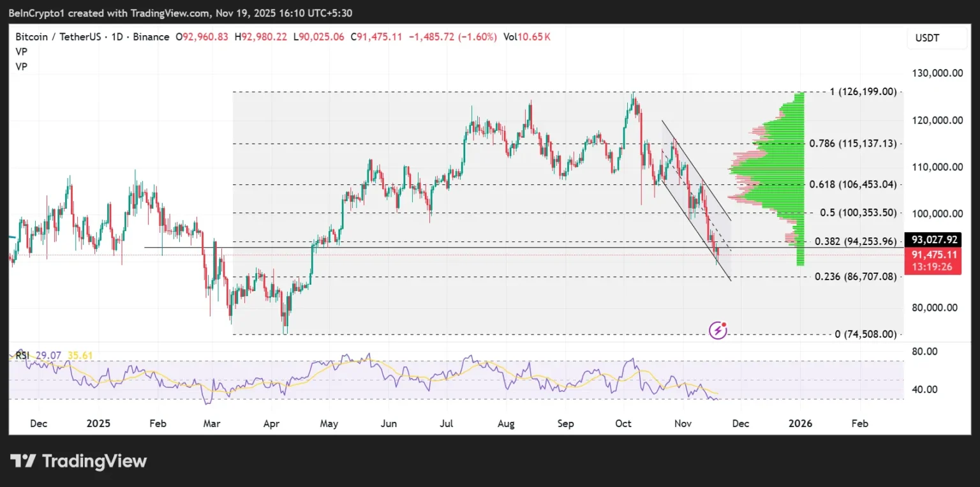Click the lightning quick-action icon on the chart

718,329
